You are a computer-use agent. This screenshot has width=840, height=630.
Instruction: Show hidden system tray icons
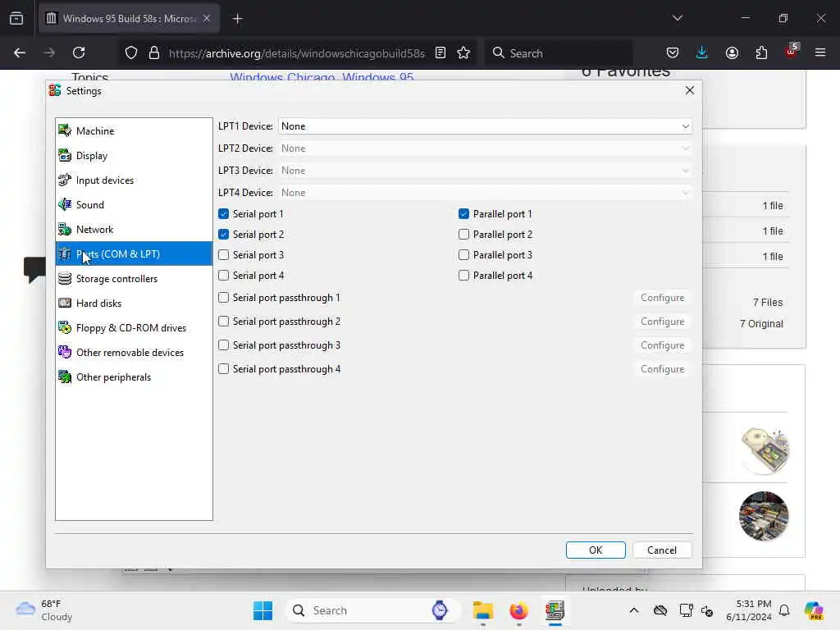(634, 610)
